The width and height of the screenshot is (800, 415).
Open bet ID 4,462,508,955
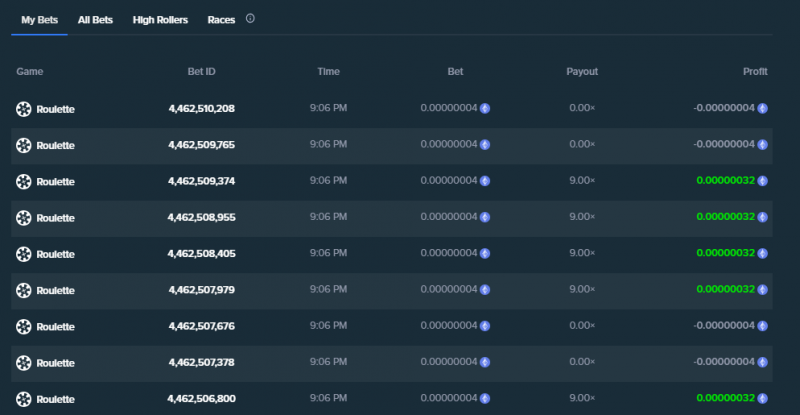click(x=202, y=217)
